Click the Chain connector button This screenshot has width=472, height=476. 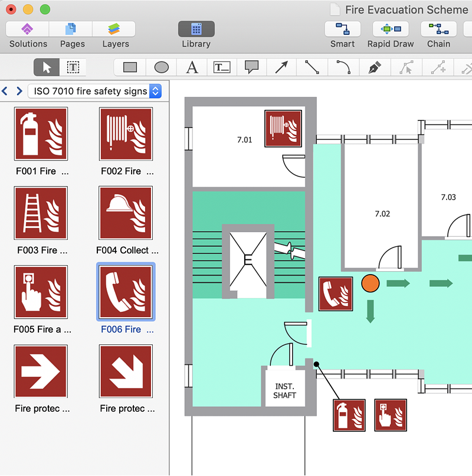438,29
